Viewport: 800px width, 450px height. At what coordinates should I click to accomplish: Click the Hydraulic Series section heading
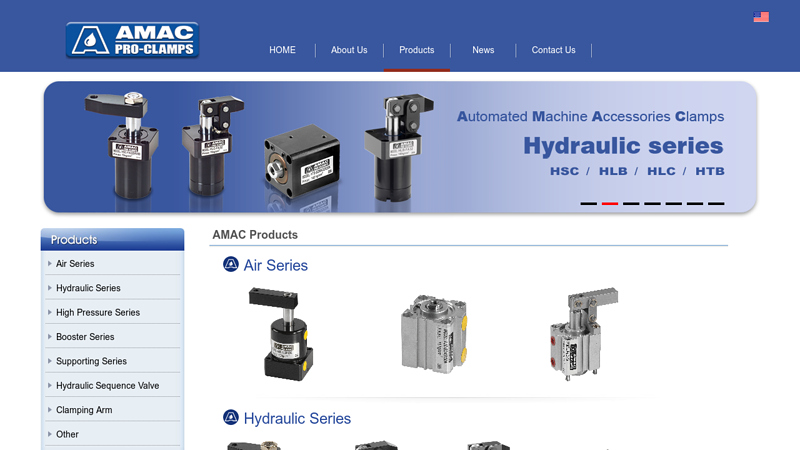coord(297,418)
